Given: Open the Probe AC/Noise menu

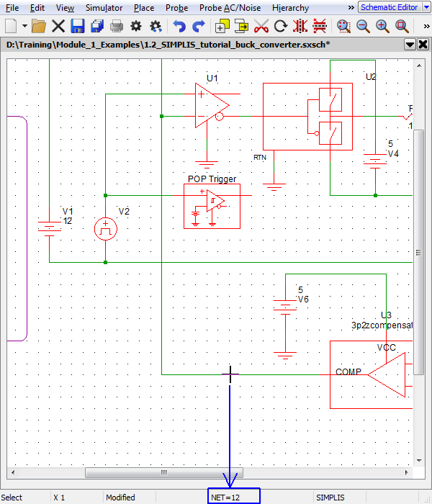Looking at the screenshot, I should tap(230, 8).
